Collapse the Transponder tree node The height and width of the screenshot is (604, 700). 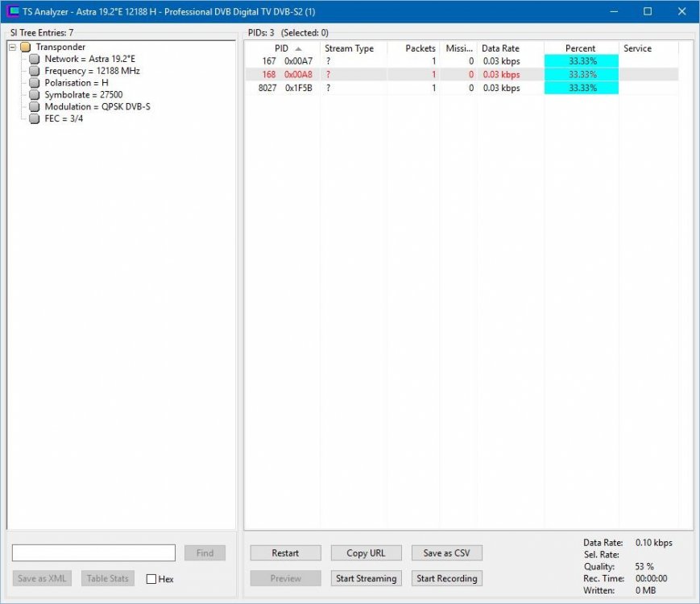(13, 47)
